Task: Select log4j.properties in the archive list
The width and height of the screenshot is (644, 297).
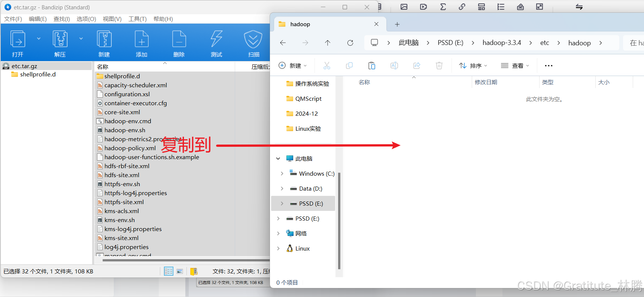Action: (127, 247)
